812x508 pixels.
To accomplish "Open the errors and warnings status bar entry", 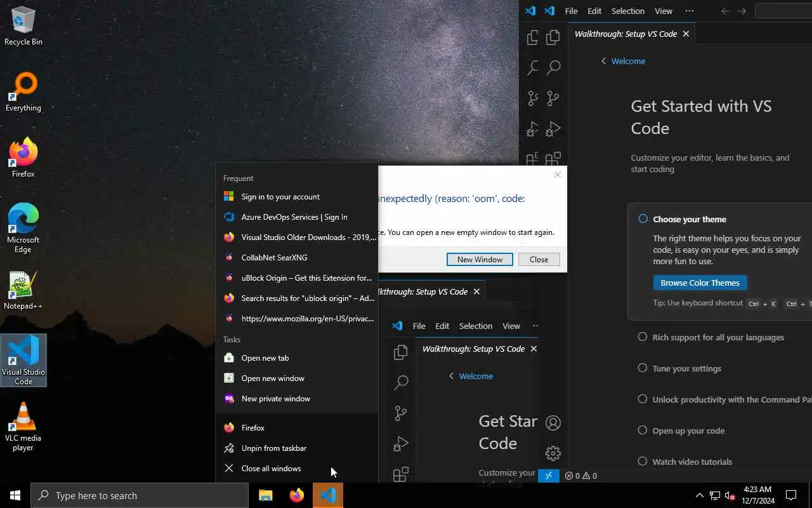I will [x=580, y=476].
